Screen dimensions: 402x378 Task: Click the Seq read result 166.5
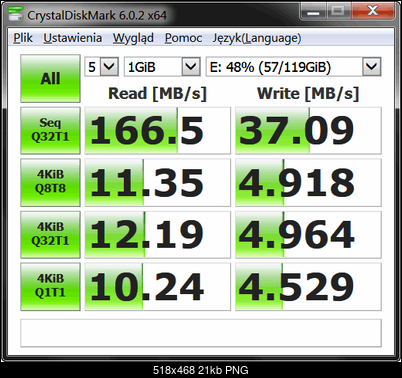pyautogui.click(x=158, y=130)
